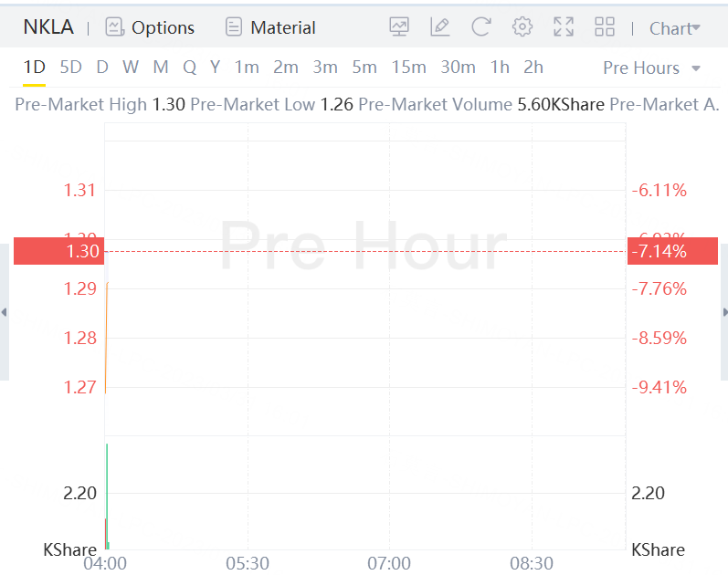This screenshot has height=575, width=728.
Task: Click the drawing pencil edit icon
Action: 440,27
